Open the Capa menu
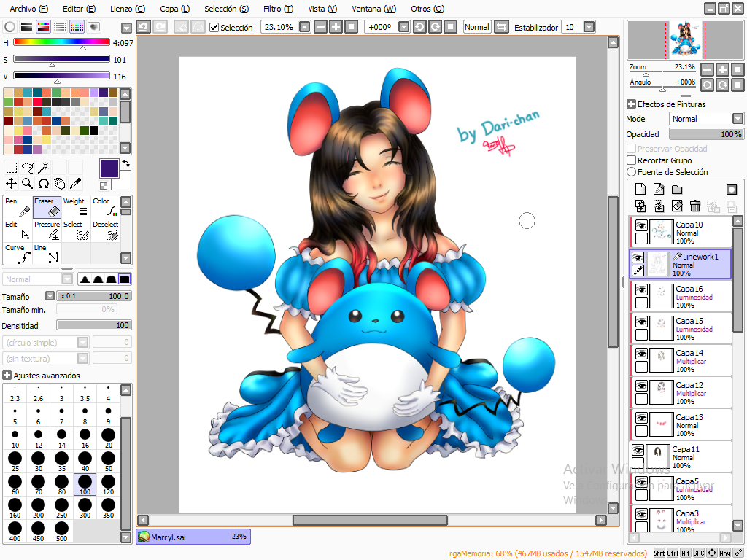 click(175, 9)
